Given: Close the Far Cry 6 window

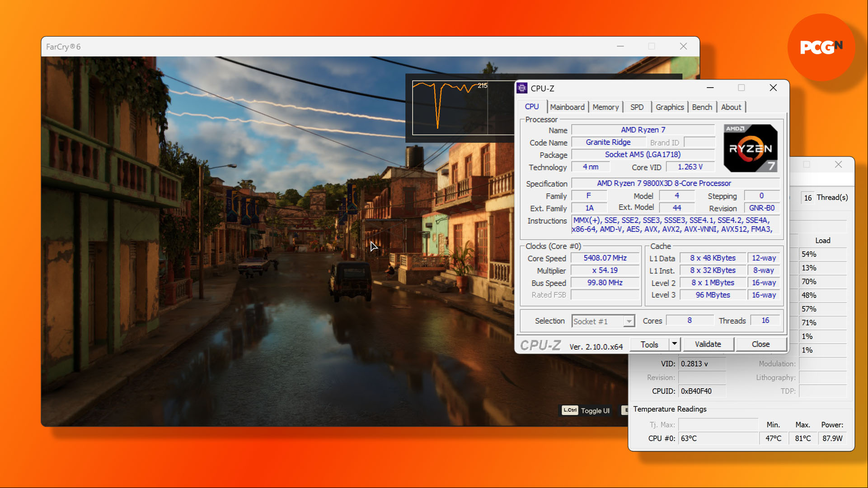Looking at the screenshot, I should click(x=683, y=46).
